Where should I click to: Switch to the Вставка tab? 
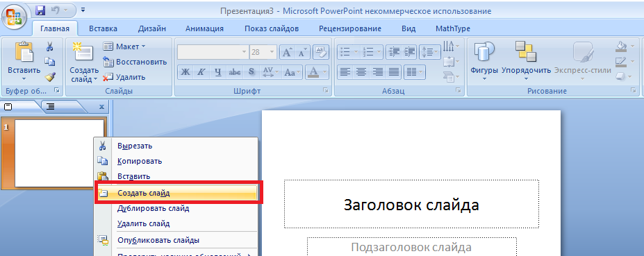pos(103,28)
